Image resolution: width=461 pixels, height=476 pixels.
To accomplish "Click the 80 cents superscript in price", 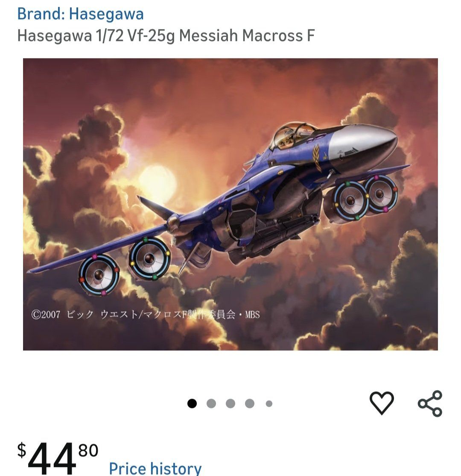I will (88, 450).
